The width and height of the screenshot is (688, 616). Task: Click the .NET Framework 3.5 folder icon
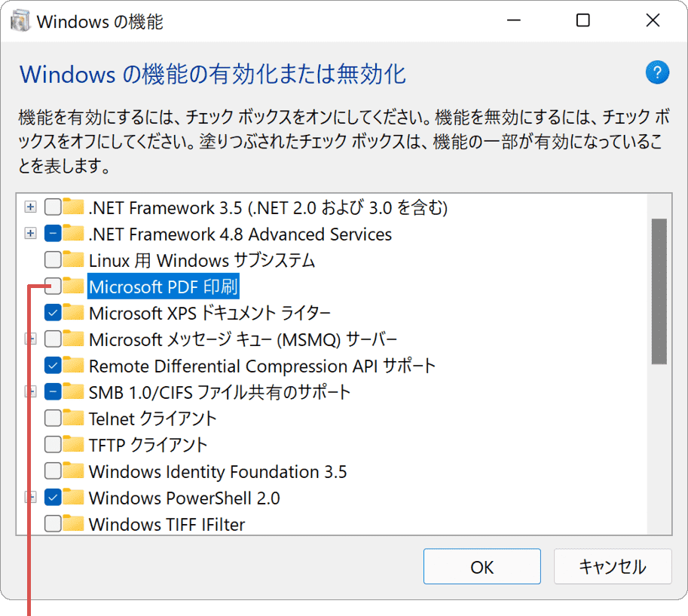click(72, 207)
